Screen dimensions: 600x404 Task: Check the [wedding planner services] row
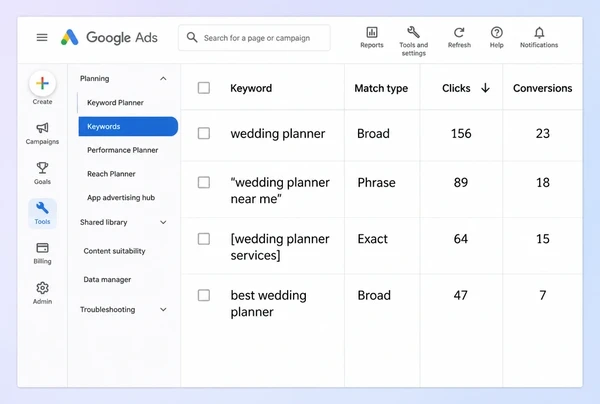coord(204,239)
